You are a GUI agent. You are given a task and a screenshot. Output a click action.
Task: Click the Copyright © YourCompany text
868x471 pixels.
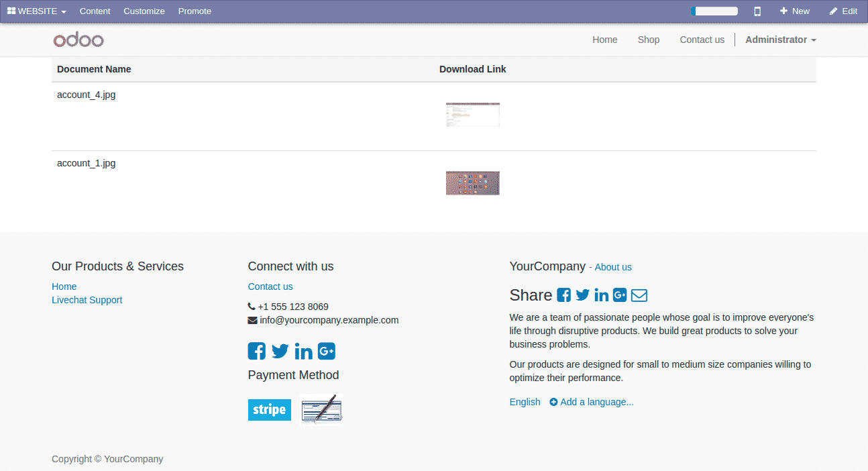click(107, 459)
